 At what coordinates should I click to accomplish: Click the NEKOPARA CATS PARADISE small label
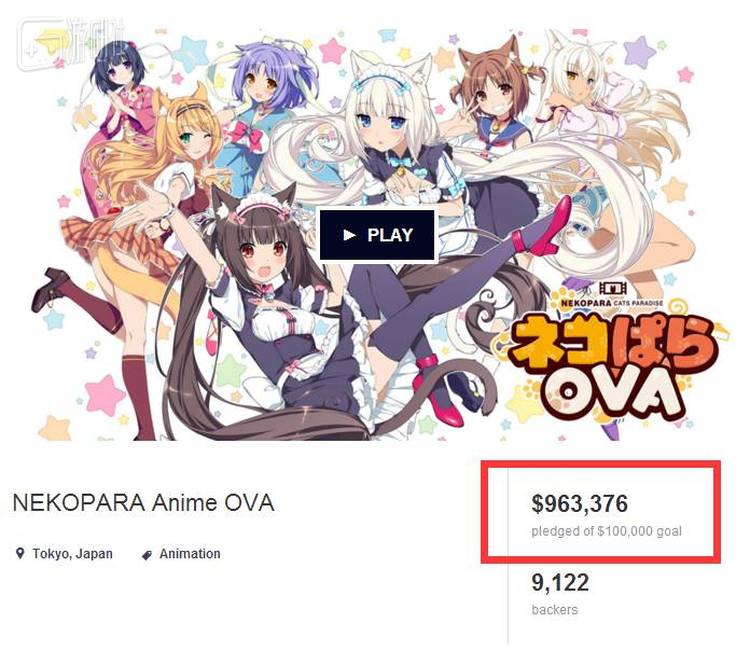click(612, 303)
